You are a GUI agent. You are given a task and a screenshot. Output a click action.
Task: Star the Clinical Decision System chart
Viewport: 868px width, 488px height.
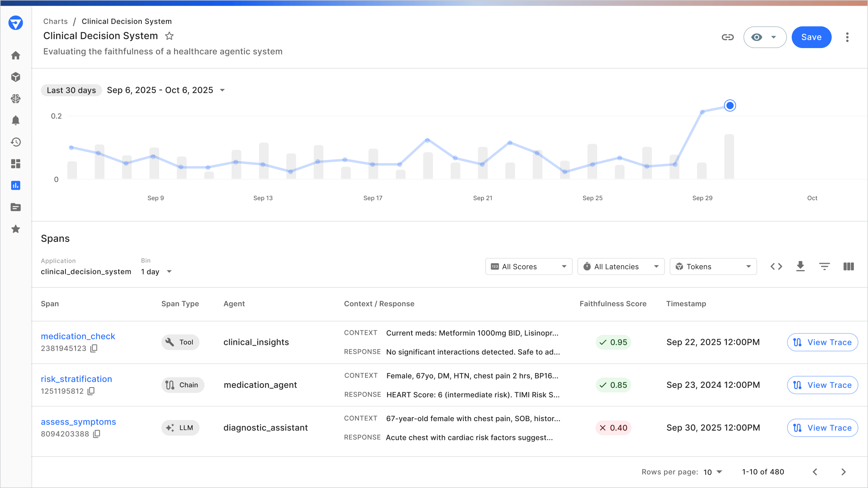click(x=169, y=36)
